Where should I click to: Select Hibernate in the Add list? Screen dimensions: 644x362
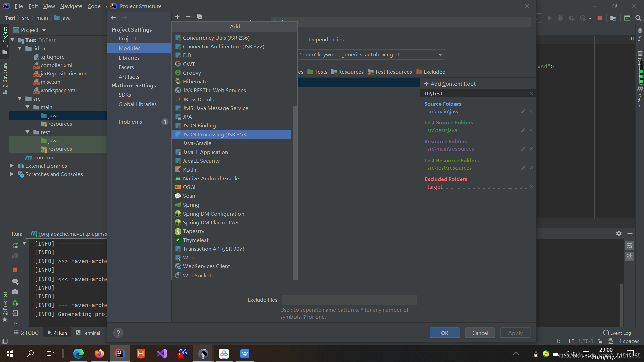click(231, 81)
